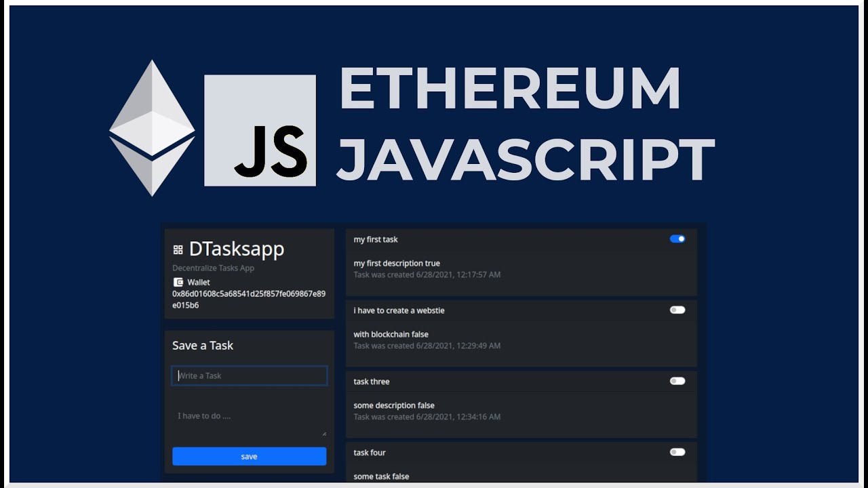The image size is (868, 488).
Task: Click 'some task false' description
Action: [x=381, y=476]
